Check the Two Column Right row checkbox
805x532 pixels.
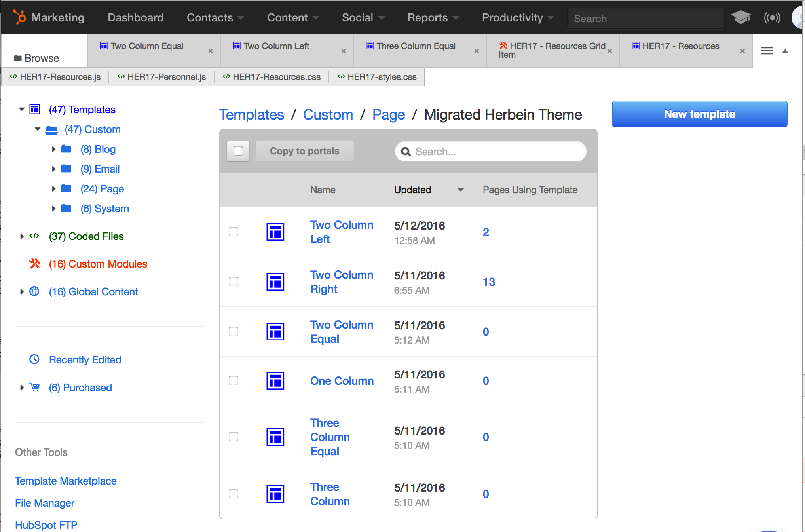pos(234,281)
